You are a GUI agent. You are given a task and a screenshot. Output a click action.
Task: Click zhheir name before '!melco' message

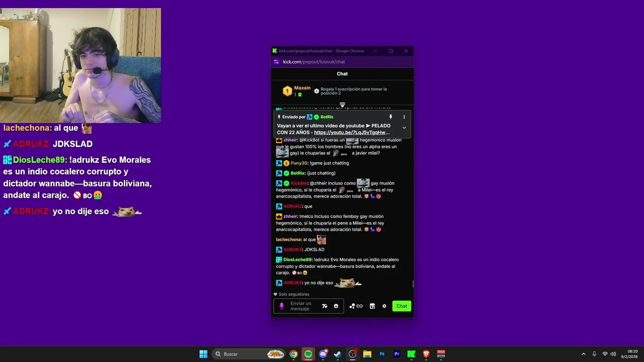click(290, 216)
